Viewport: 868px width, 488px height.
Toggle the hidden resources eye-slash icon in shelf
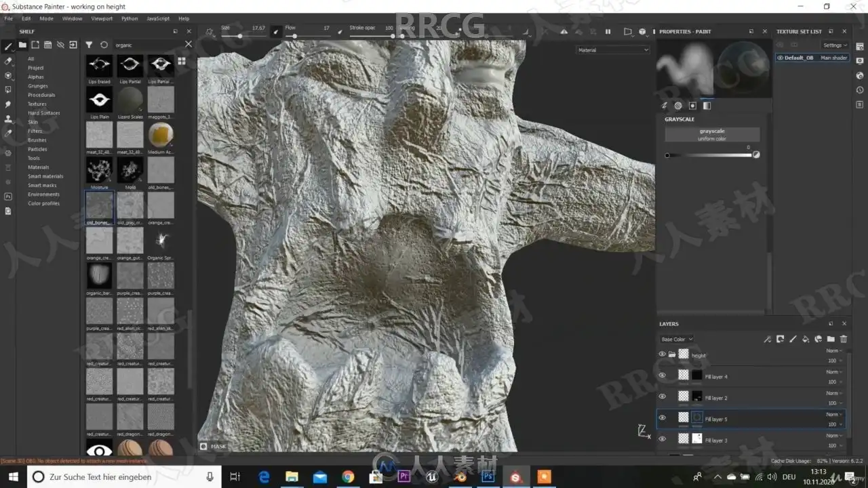60,45
